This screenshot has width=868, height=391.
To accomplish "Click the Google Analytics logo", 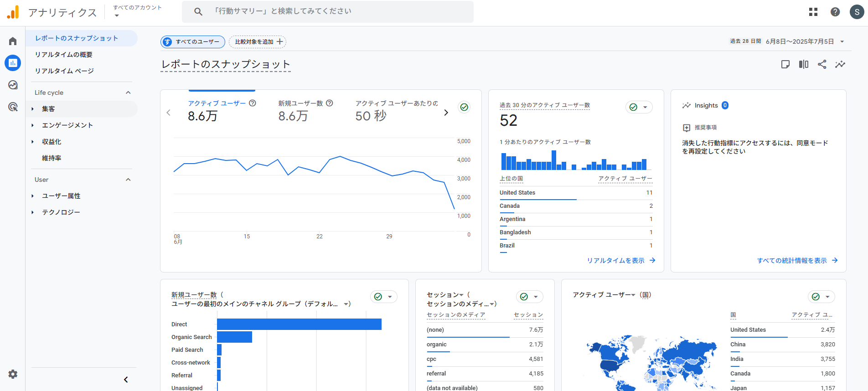I will click(13, 12).
